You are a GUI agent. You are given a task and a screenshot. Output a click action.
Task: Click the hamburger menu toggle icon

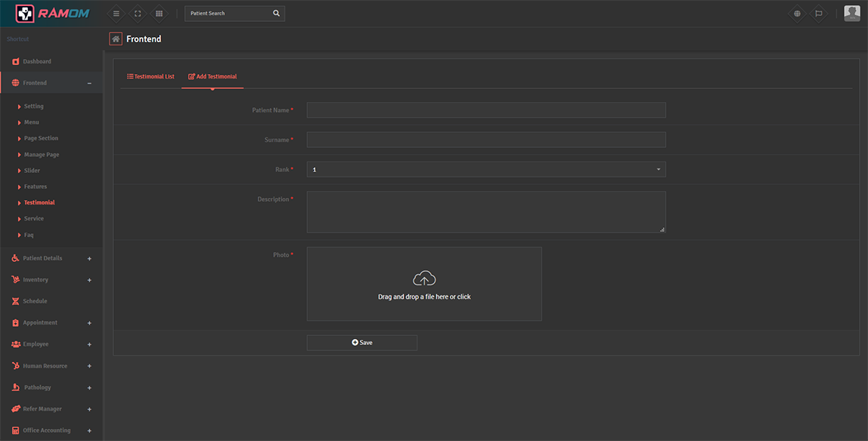pyautogui.click(x=115, y=14)
